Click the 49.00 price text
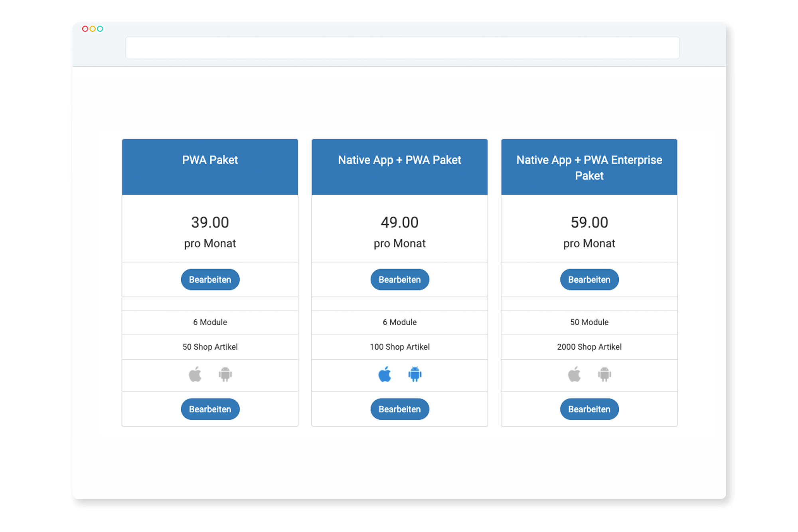This screenshot has height=532, width=798. [400, 222]
